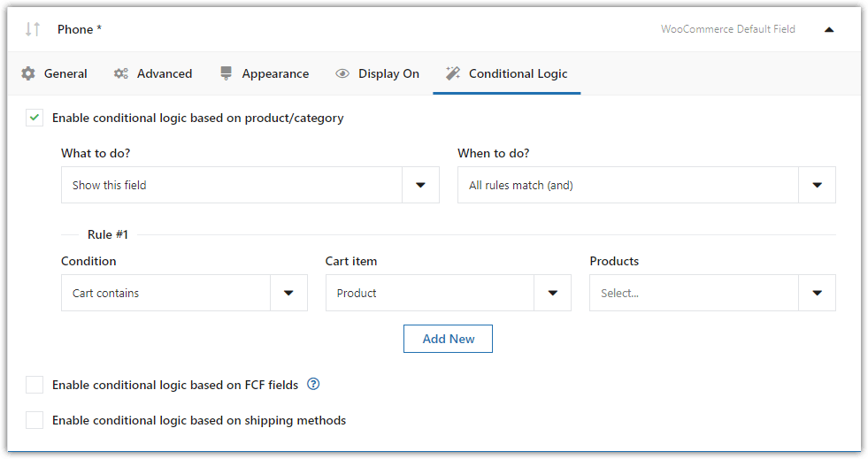Open the General tab
This screenshot has width=868, height=459.
[54, 73]
